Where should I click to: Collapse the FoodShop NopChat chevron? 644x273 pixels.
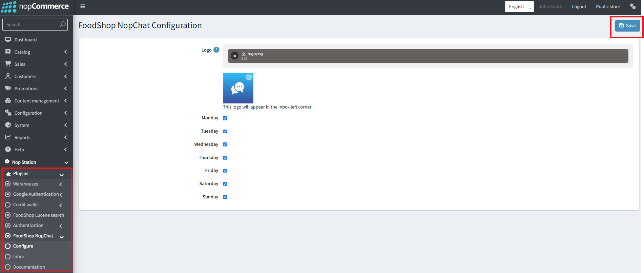tap(62, 237)
